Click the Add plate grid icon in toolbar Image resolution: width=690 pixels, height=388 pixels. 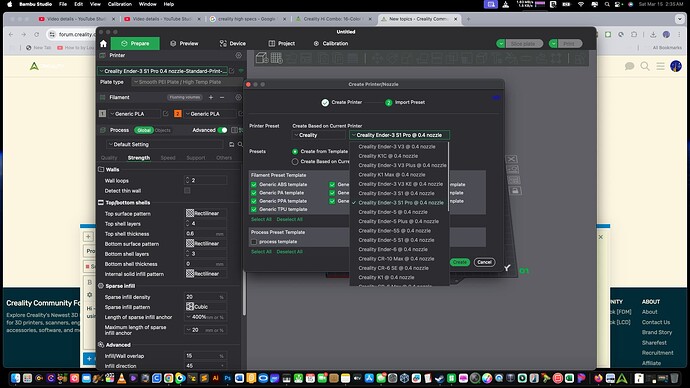click(276, 58)
